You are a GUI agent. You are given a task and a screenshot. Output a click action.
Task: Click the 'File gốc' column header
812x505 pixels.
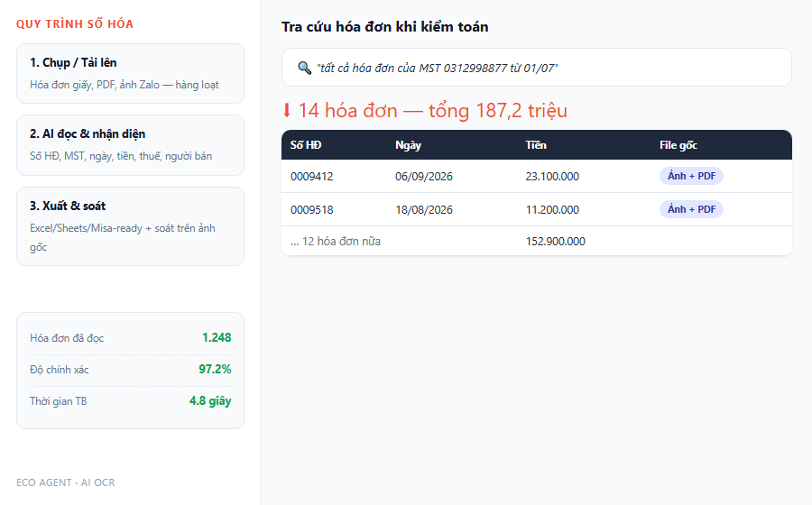coord(678,145)
